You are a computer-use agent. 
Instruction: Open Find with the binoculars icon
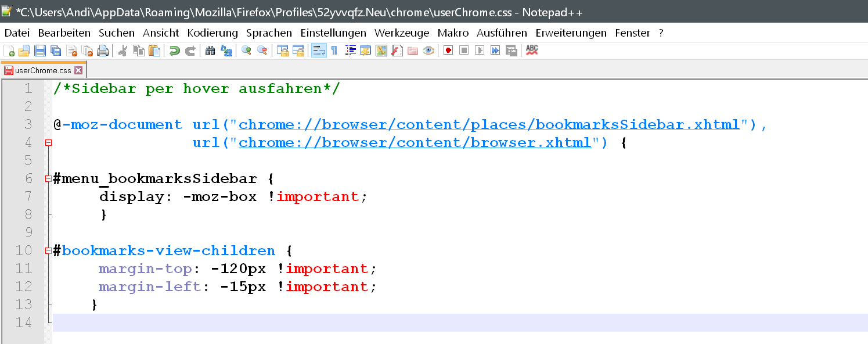[210, 51]
